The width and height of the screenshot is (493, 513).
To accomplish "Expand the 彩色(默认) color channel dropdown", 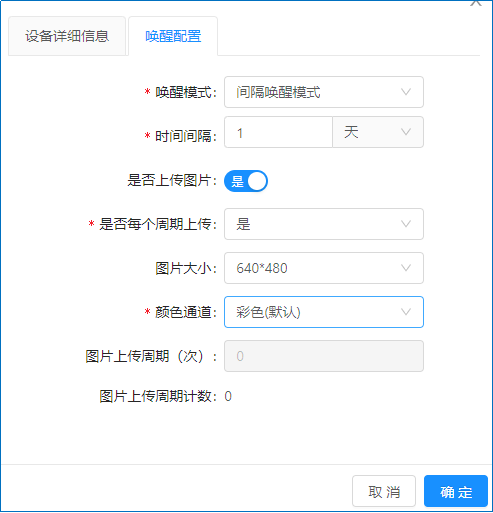I will pyautogui.click(x=324, y=312).
